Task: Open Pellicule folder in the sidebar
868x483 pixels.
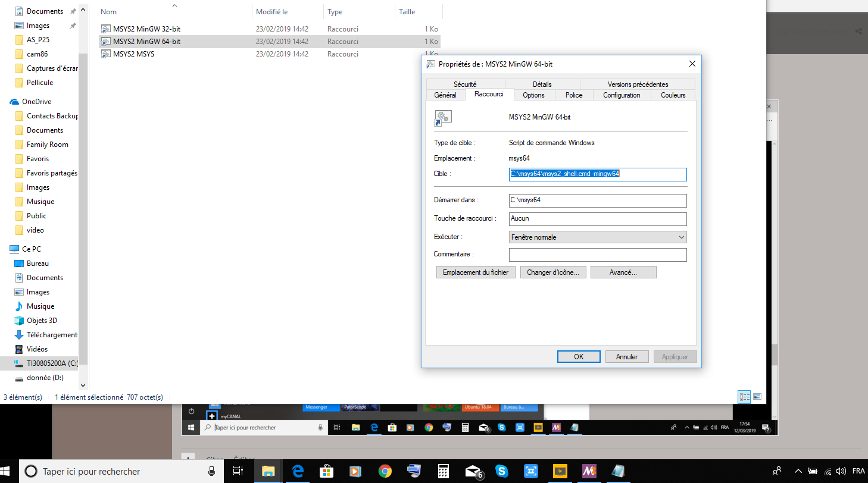Action: [x=40, y=83]
